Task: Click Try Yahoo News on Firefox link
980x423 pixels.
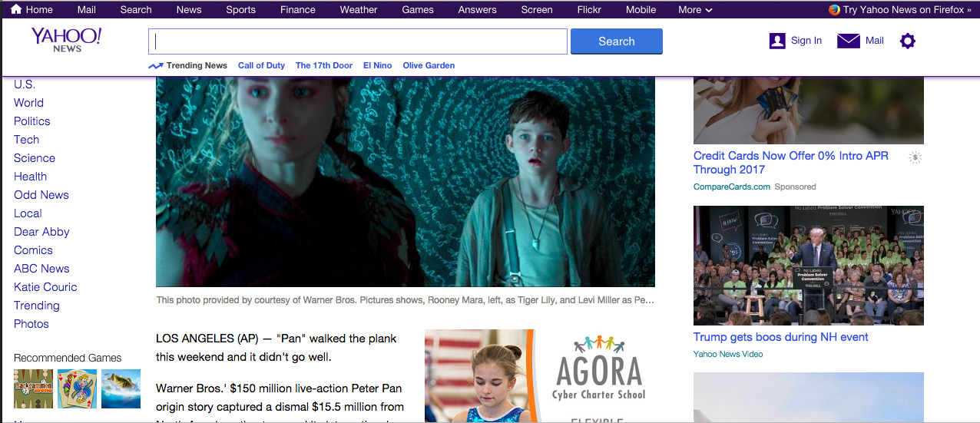Action: click(x=907, y=10)
